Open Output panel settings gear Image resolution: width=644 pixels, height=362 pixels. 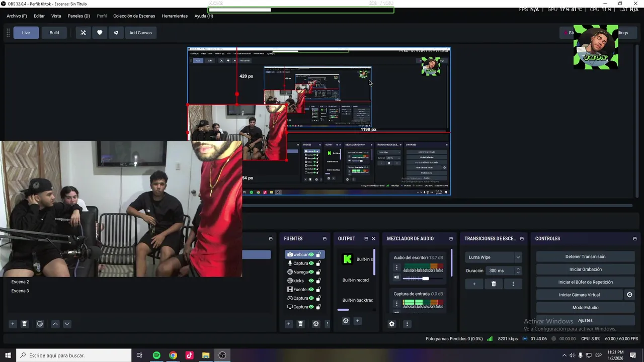point(346,321)
